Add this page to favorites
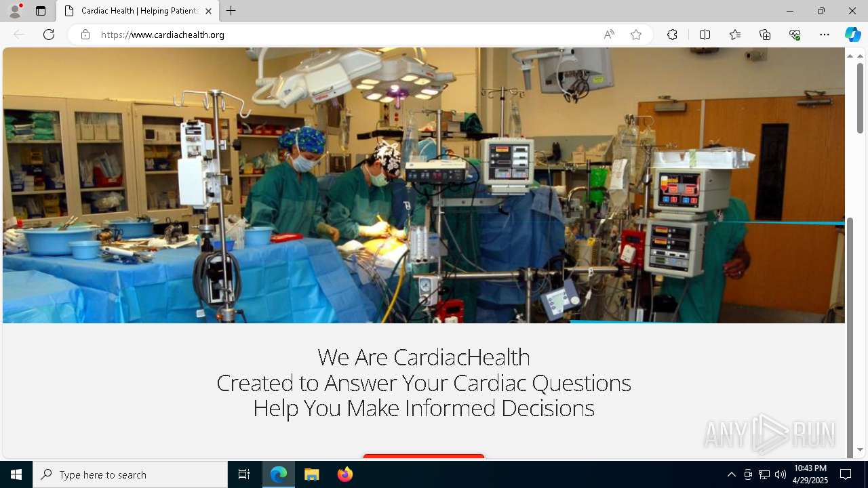 (x=636, y=35)
